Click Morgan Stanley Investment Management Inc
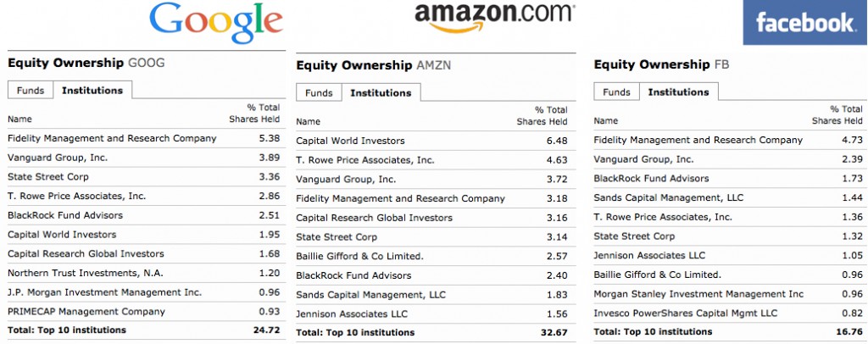Viewport: 868px width, 344px height. (698, 294)
